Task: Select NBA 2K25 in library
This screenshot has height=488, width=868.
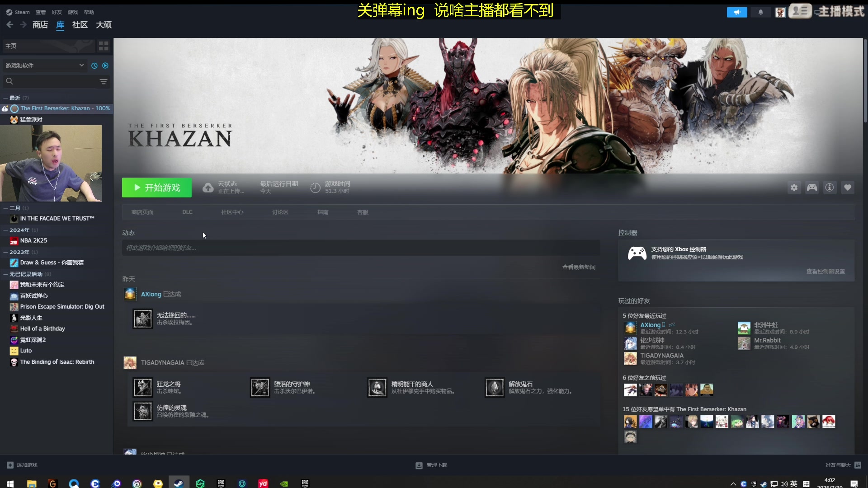Action: click(33, 241)
